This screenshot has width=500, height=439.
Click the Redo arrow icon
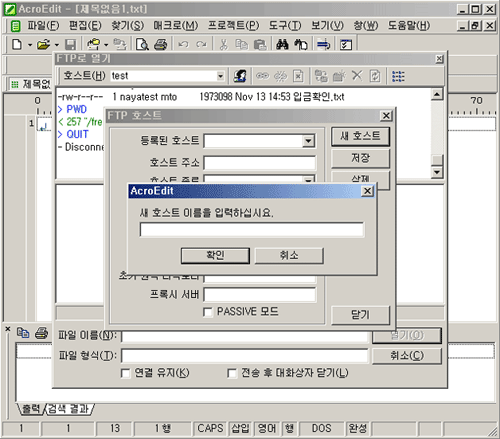201,44
